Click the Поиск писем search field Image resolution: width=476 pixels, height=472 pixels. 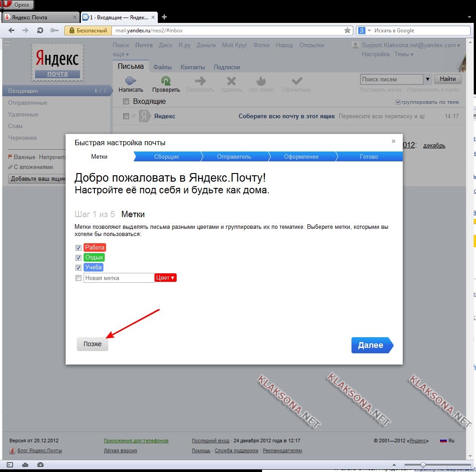click(391, 79)
